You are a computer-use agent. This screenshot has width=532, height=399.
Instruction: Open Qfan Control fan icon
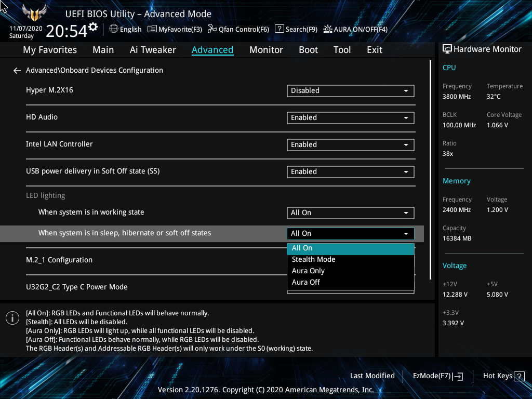tap(212, 29)
